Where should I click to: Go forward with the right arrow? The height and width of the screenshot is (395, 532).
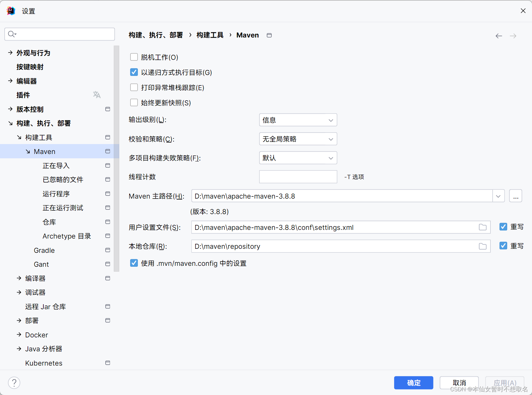513,36
